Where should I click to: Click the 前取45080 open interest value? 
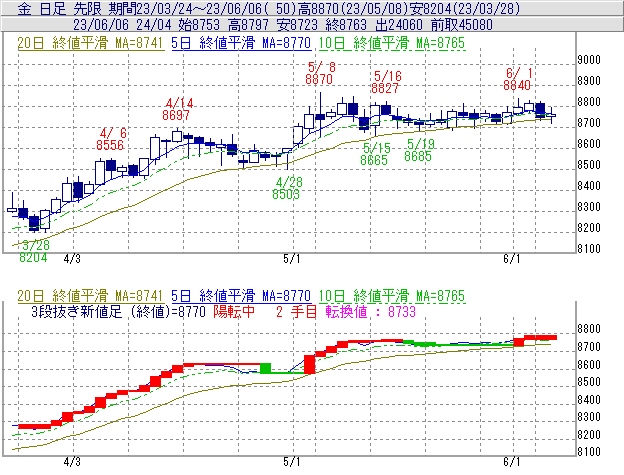(462, 25)
